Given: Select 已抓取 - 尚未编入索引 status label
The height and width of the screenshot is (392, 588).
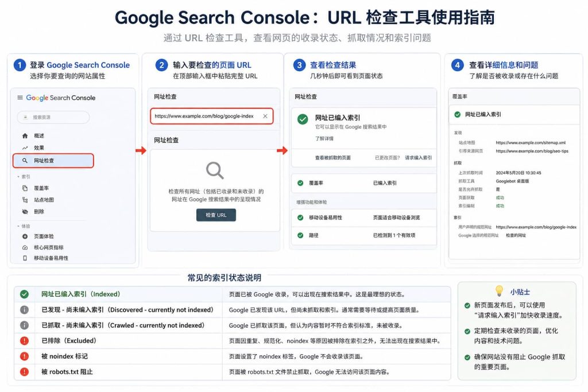Looking at the screenshot, I should [123, 325].
